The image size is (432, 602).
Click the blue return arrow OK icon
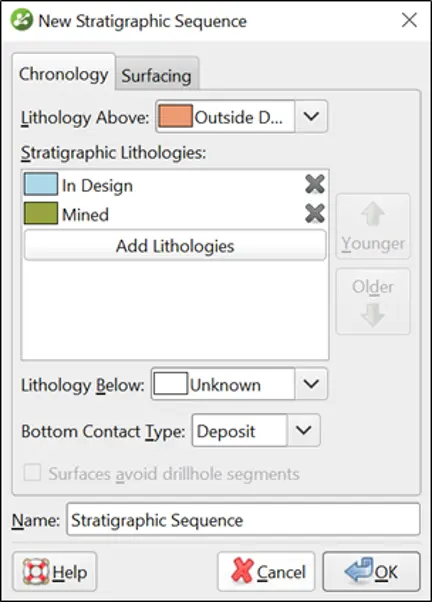[x=359, y=570]
